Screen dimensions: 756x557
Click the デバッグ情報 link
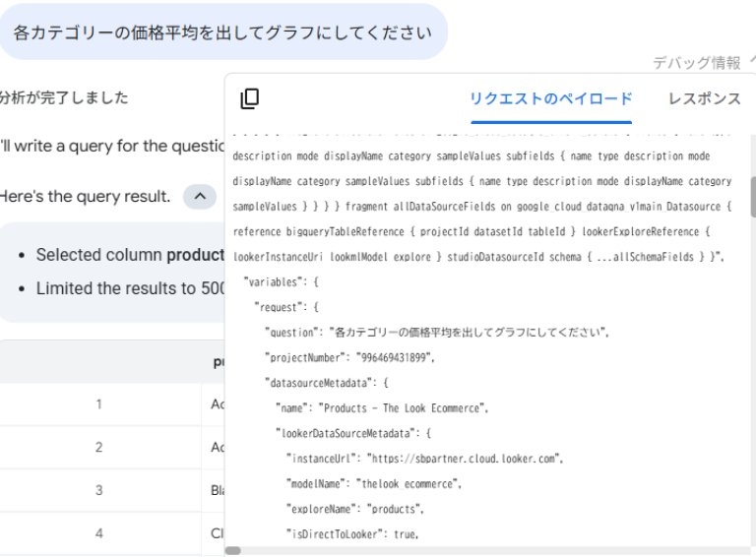coord(696,63)
